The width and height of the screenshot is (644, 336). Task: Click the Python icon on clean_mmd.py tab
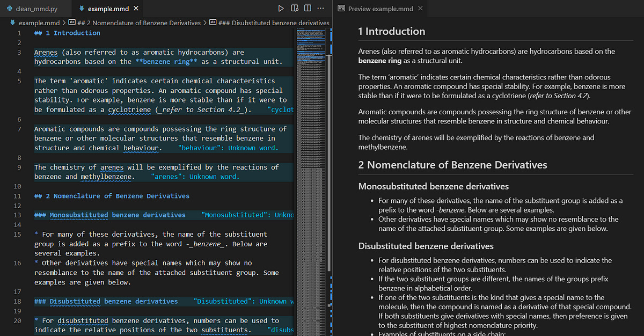click(x=9, y=9)
